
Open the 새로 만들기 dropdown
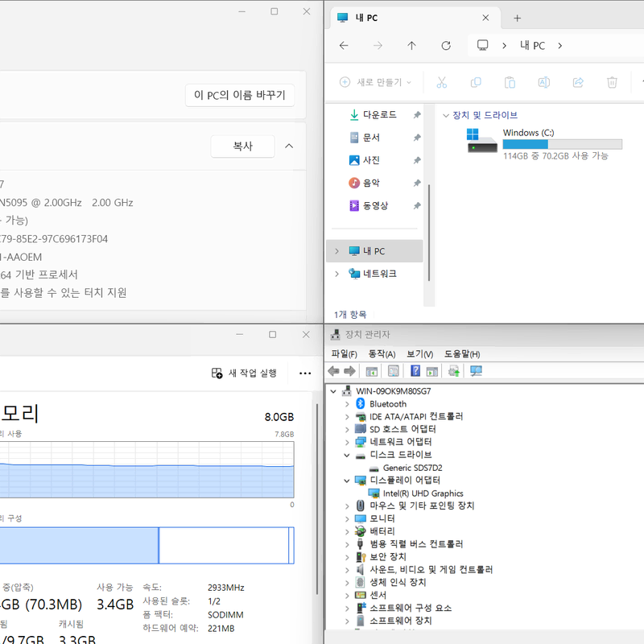coord(375,82)
